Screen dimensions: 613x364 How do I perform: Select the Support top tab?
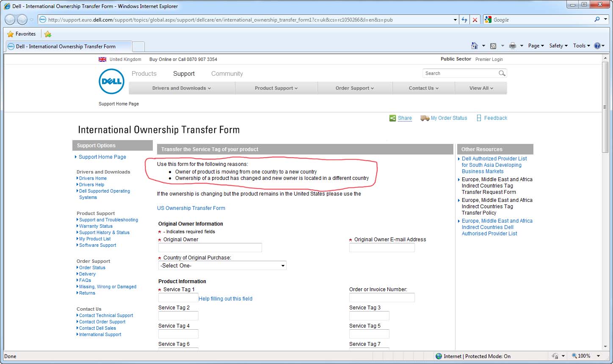tap(184, 74)
